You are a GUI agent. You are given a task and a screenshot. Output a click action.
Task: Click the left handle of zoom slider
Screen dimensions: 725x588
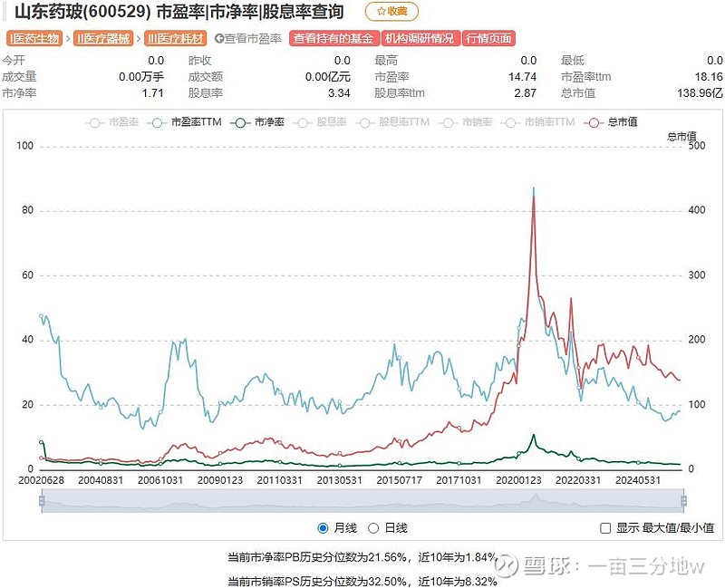pos(42,501)
